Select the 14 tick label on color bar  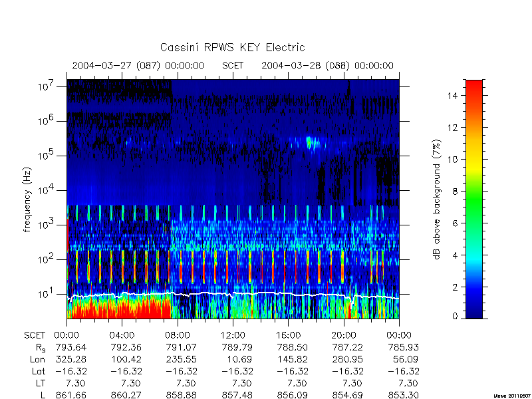453,96
